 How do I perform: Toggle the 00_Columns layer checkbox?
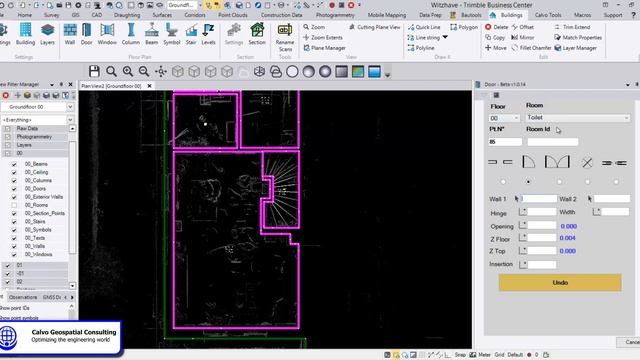[x=14, y=180]
